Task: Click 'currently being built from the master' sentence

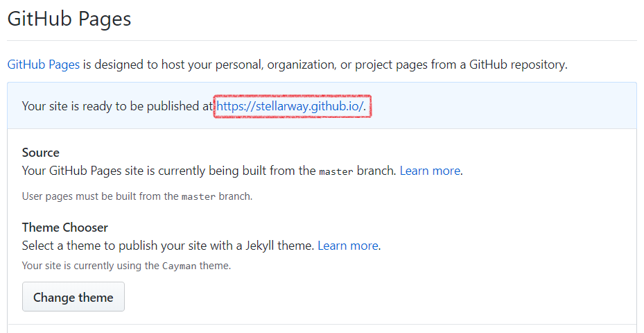Action: (209, 171)
